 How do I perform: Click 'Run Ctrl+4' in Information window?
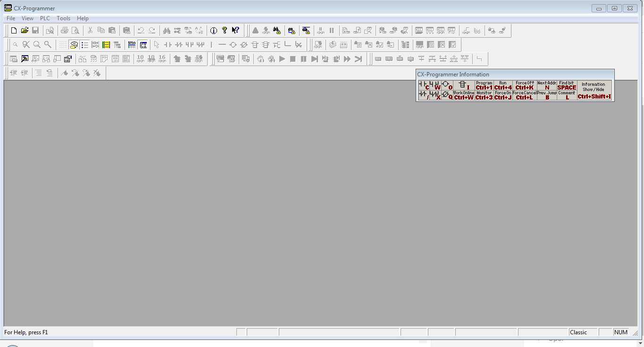pos(503,85)
